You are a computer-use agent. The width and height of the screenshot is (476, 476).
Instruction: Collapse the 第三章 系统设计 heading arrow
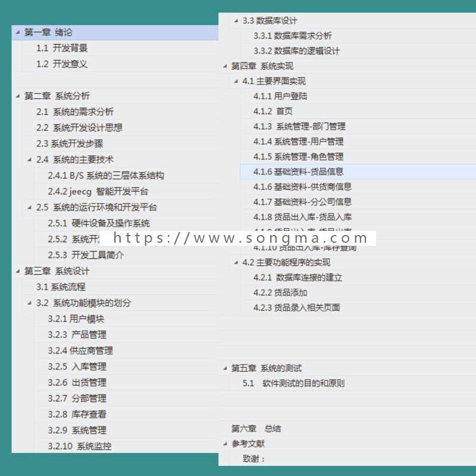point(18,271)
